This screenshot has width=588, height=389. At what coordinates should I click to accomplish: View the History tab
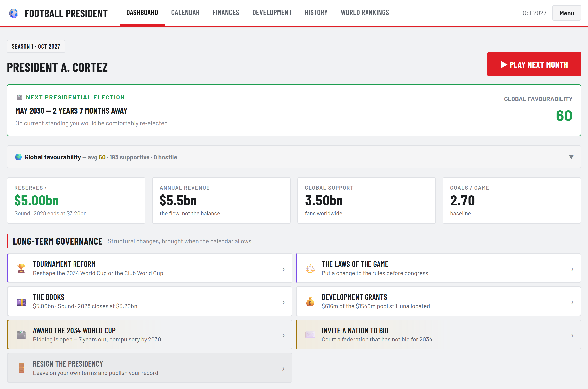tap(316, 13)
